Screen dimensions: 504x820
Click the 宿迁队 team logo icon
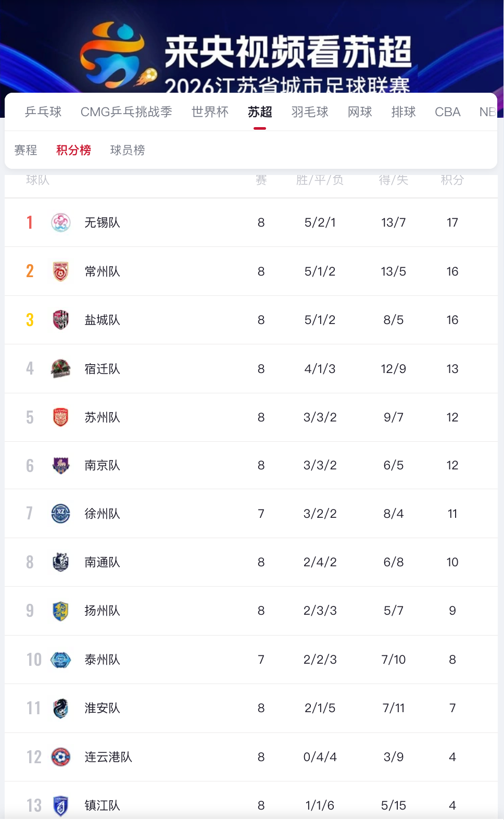pos(61,369)
